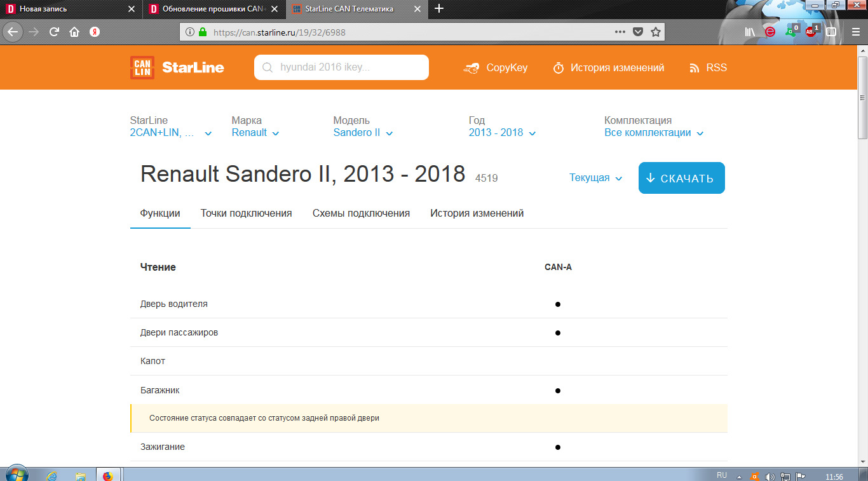Image resolution: width=868 pixels, height=481 pixels.
Task: Close the 'Новая запись' tab
Action: [x=132, y=9]
